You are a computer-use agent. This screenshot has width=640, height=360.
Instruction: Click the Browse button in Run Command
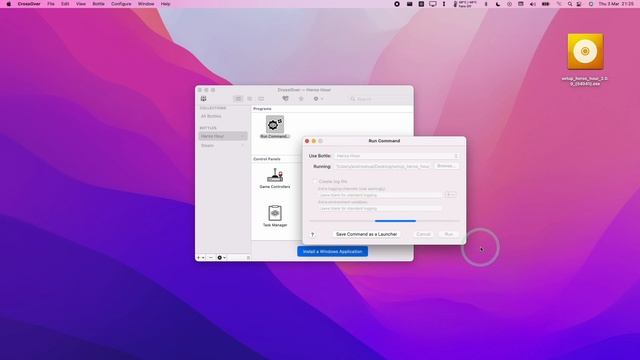point(446,166)
